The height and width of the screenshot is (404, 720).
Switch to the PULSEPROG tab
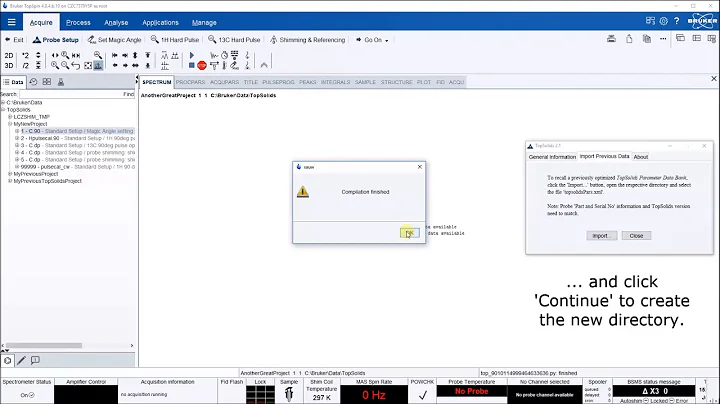pyautogui.click(x=278, y=82)
